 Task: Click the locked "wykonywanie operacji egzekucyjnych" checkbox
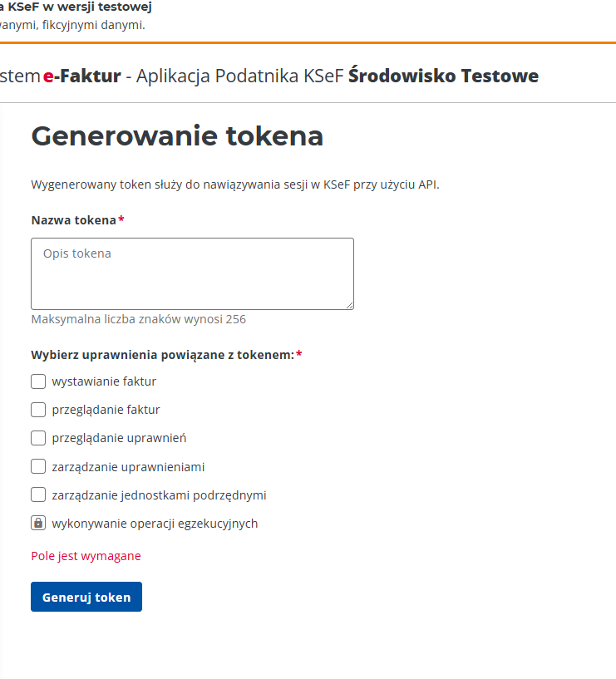point(37,523)
